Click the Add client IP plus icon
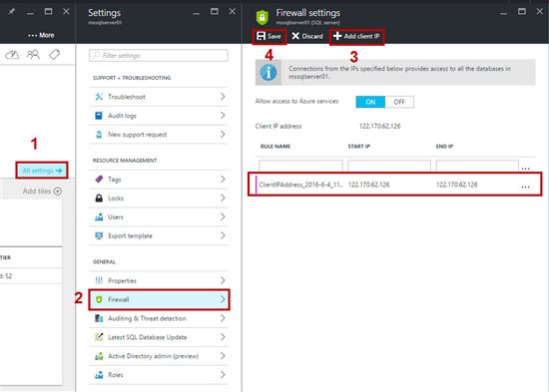Screen dimensions: 549x392 [337, 36]
